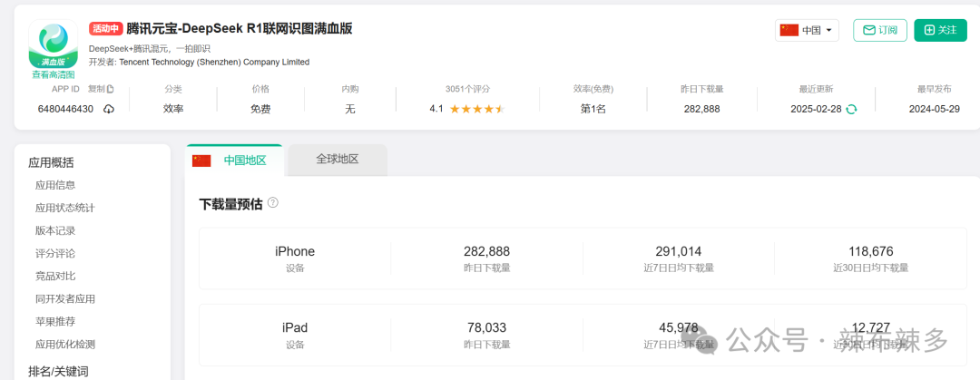Select the 中国地区 tab
The height and width of the screenshot is (380, 980).
pyautogui.click(x=245, y=161)
